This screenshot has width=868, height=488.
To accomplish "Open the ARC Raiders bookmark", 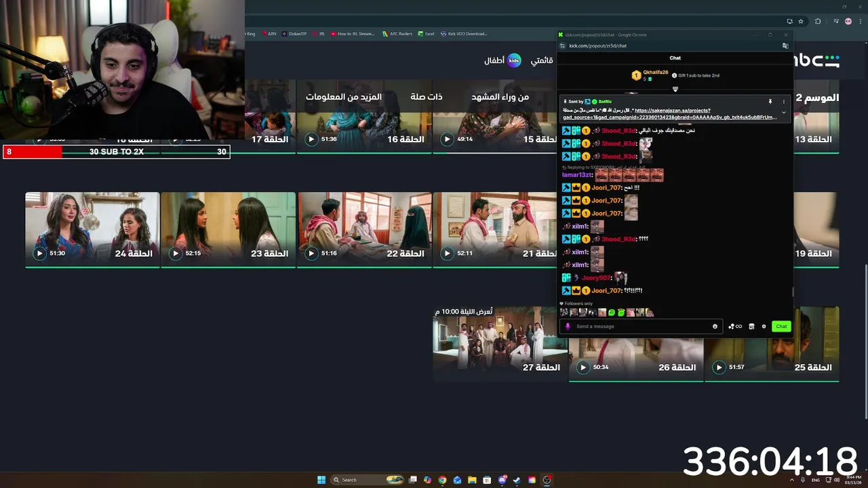I will tap(397, 34).
